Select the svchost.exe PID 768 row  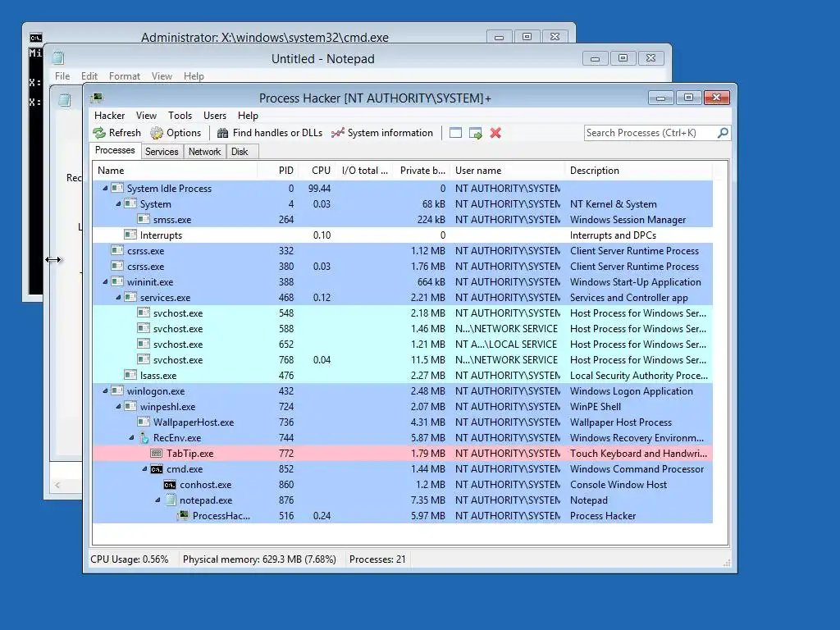point(402,360)
